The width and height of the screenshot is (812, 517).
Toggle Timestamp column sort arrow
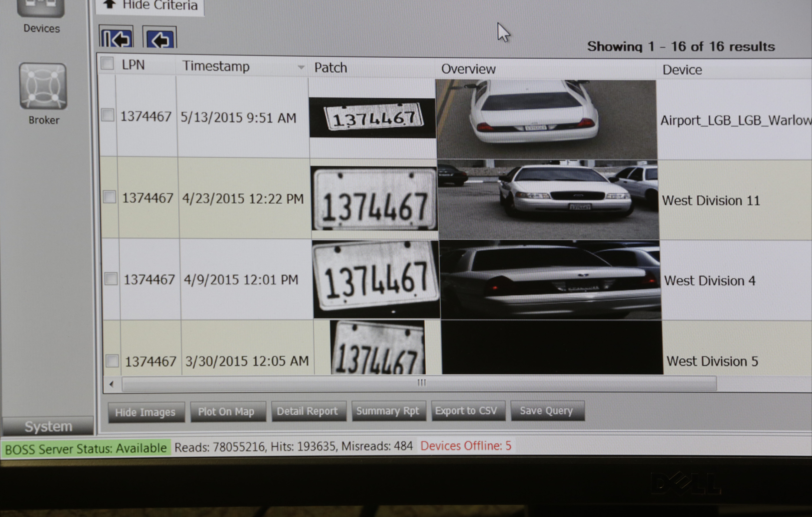[301, 67]
